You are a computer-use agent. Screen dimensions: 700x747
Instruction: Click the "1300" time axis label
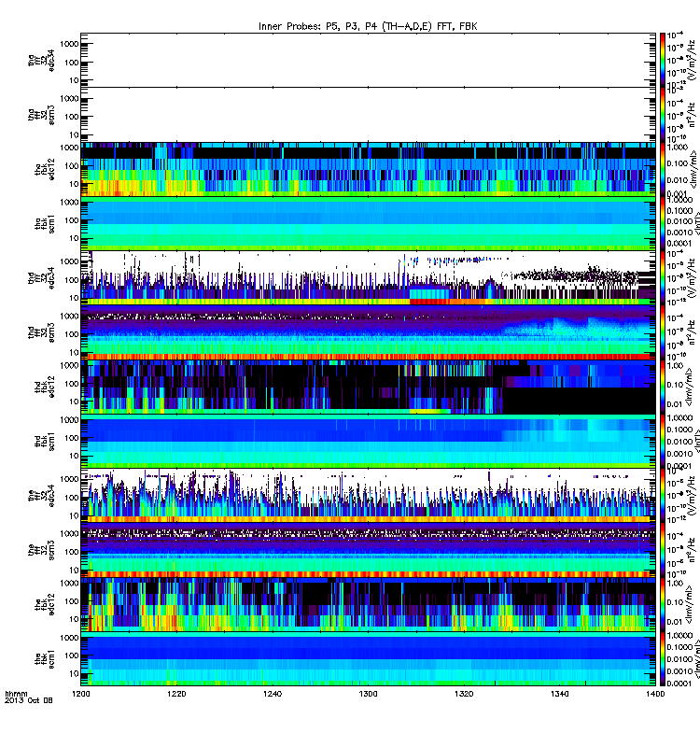click(368, 694)
